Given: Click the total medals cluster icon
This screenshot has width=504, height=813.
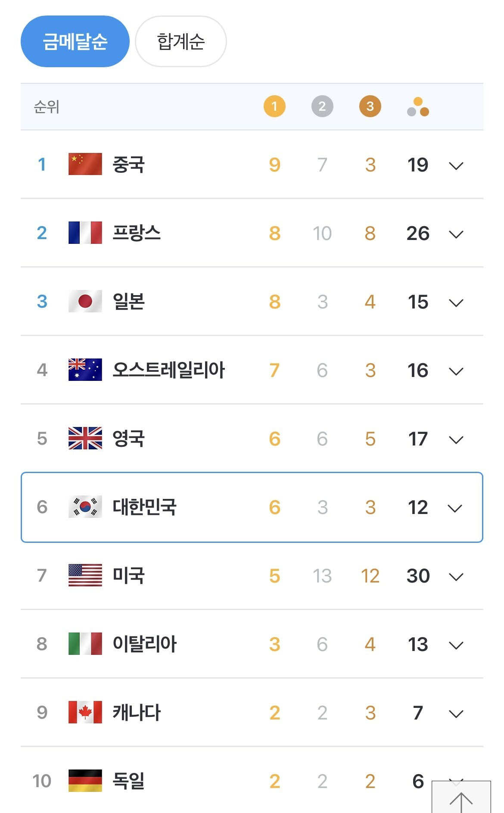Looking at the screenshot, I should [418, 107].
